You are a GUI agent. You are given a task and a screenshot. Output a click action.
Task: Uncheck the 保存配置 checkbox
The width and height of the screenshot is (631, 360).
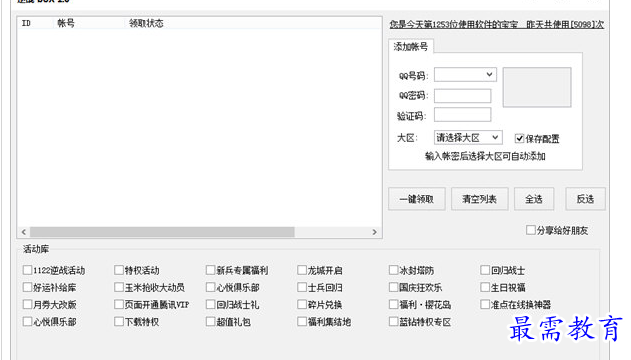point(520,138)
